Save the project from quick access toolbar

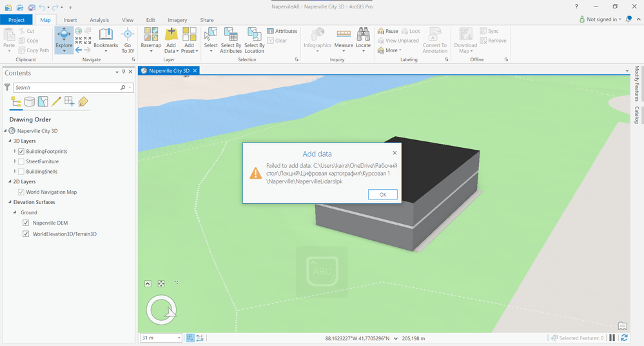[x=32, y=7]
